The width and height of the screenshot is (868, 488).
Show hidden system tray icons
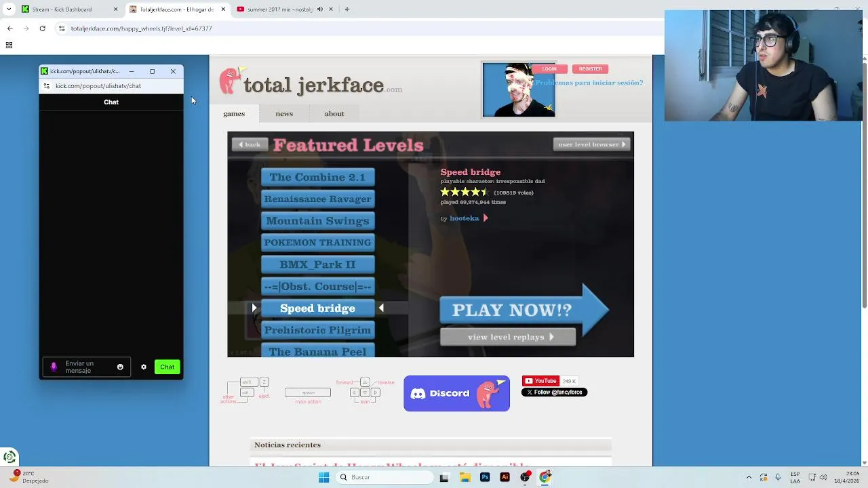tap(749, 477)
